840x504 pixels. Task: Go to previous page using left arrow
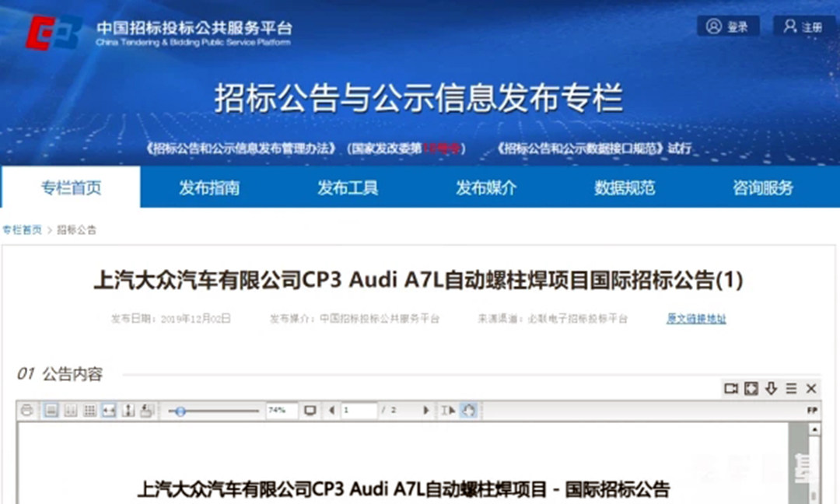tap(331, 411)
